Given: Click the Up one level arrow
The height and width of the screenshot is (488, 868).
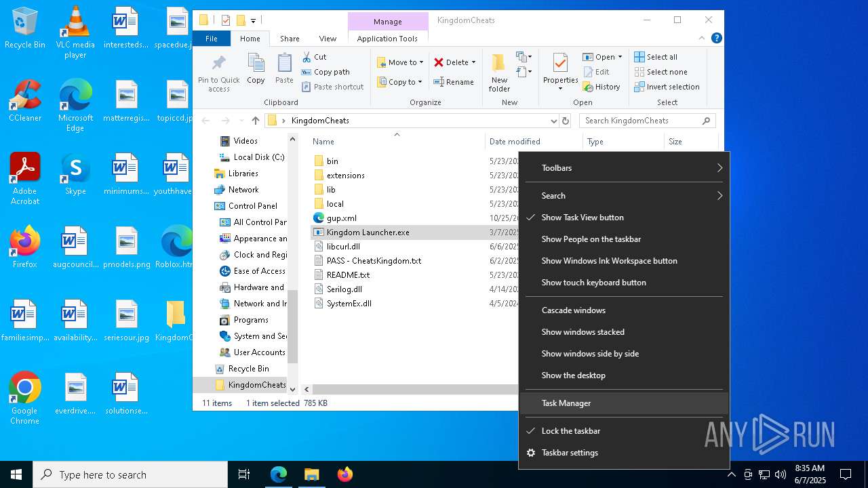Looking at the screenshot, I should point(255,121).
